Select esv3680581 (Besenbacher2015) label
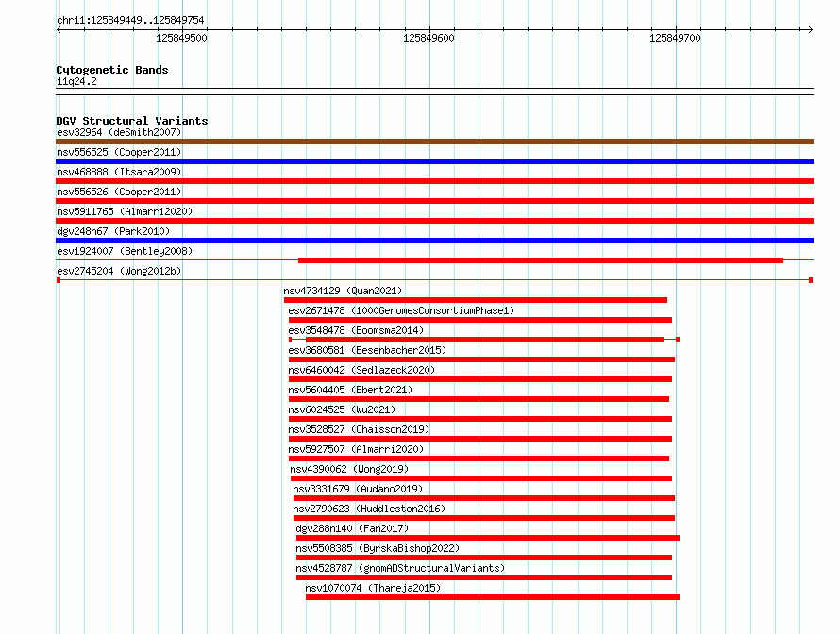The height and width of the screenshot is (634, 840). 367,350
